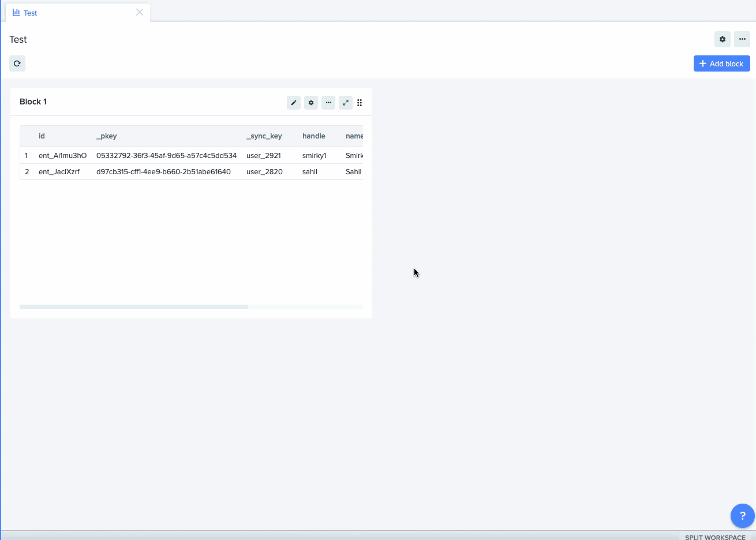Click the Test dashboard title text

[x=18, y=39]
